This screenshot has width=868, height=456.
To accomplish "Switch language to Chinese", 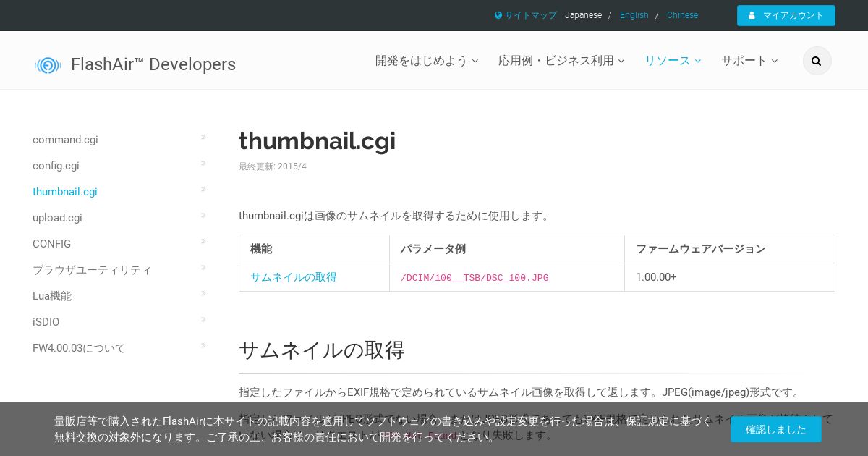I will tap(682, 15).
